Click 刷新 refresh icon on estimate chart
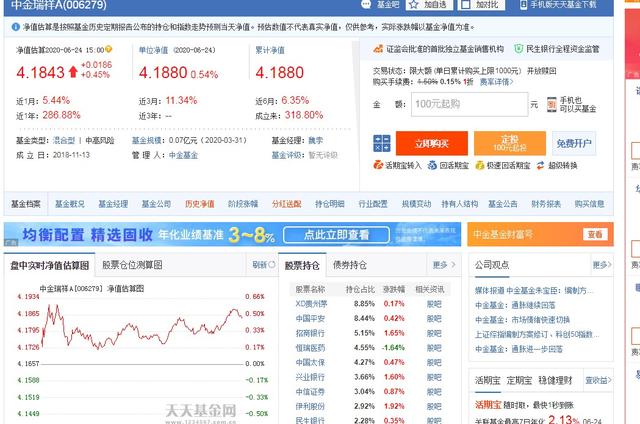Image resolution: width=640 pixels, height=424 pixels. point(272,264)
